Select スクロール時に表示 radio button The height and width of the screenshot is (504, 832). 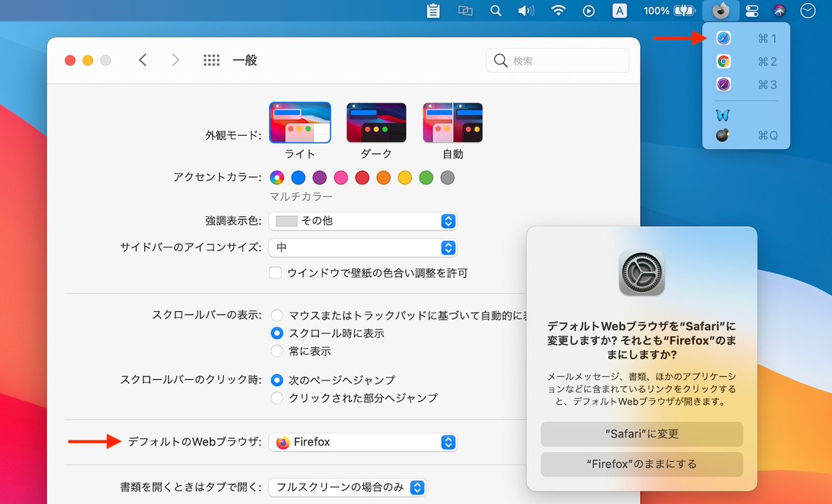pos(277,333)
